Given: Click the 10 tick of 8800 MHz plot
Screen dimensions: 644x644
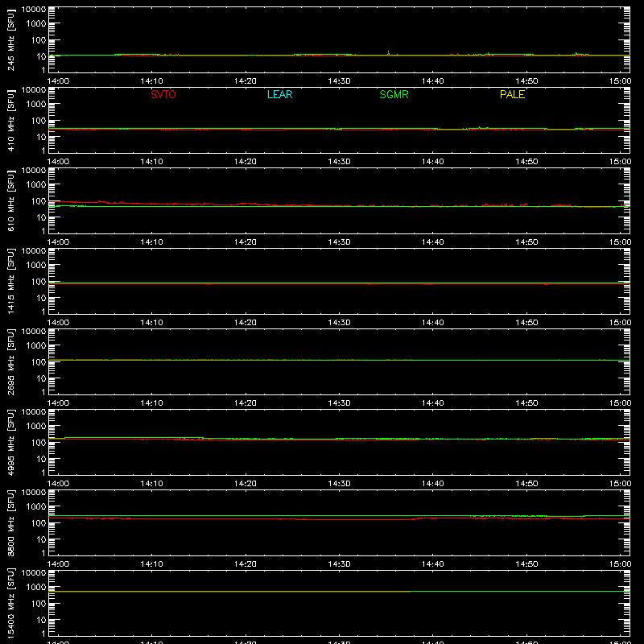Looking at the screenshot, I should point(41,539).
